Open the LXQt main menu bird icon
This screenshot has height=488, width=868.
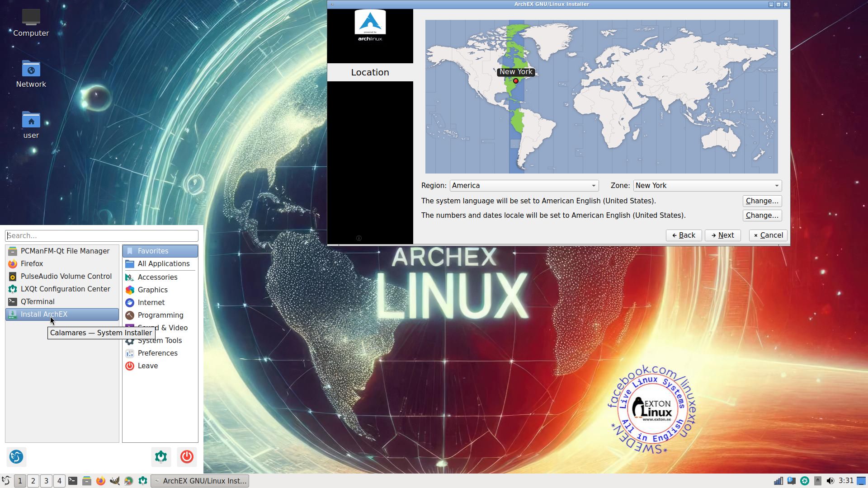click(x=6, y=481)
